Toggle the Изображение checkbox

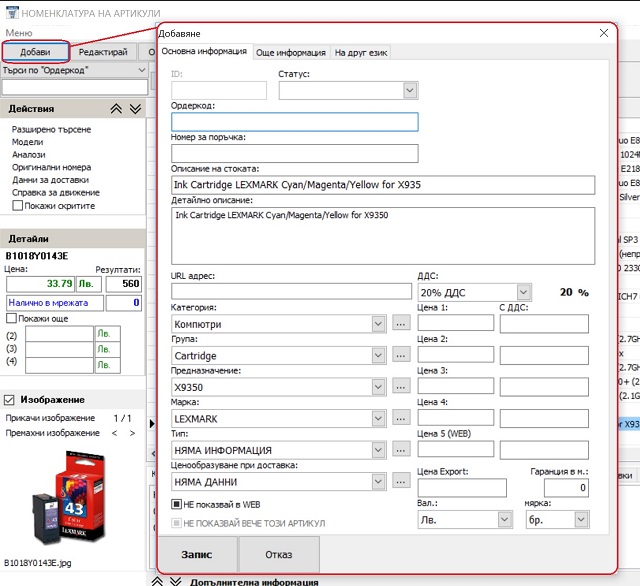(9, 400)
